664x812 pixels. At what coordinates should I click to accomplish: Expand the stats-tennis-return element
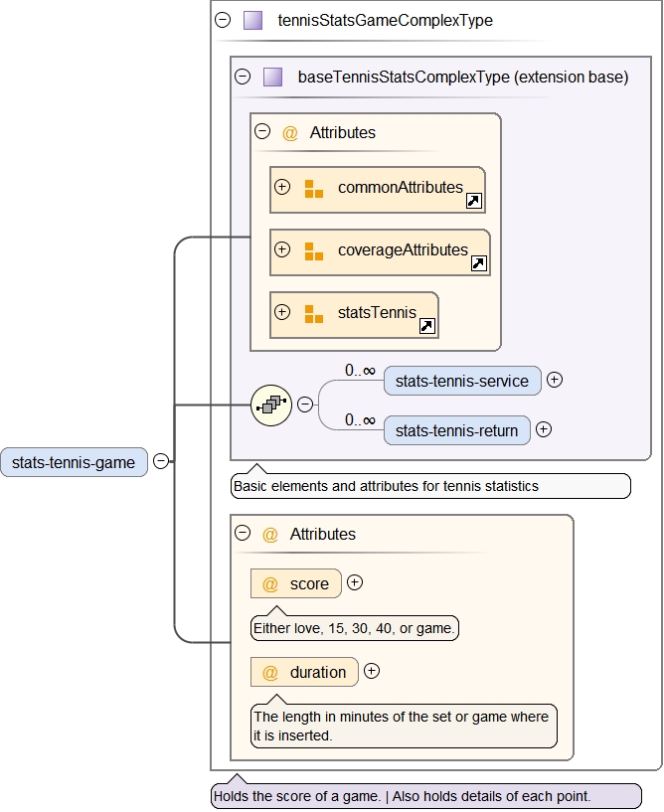(x=544, y=429)
